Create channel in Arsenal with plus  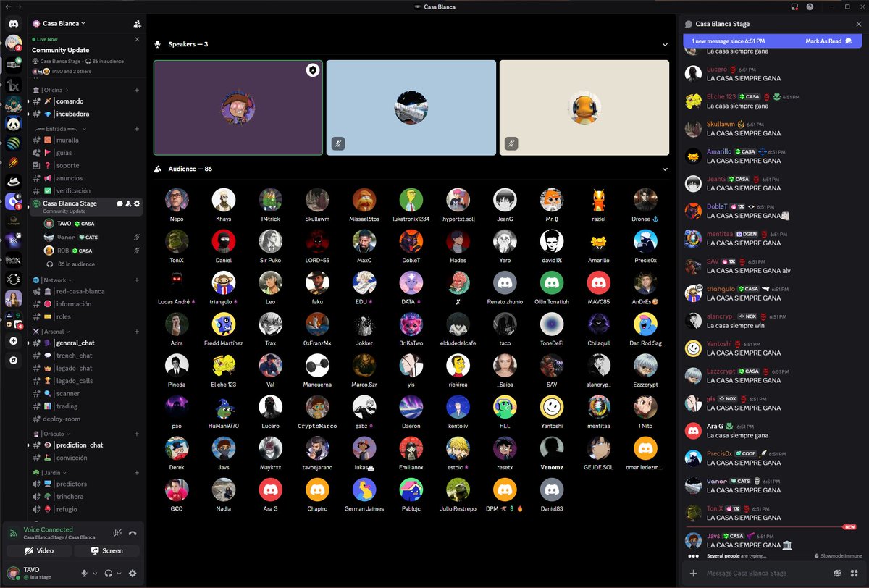pos(137,331)
